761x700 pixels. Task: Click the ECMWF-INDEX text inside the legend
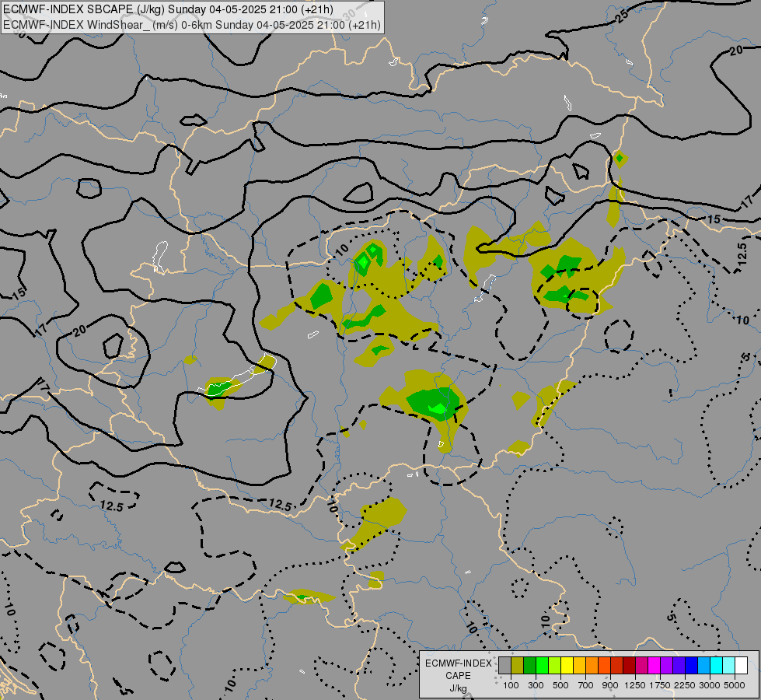coord(459,663)
